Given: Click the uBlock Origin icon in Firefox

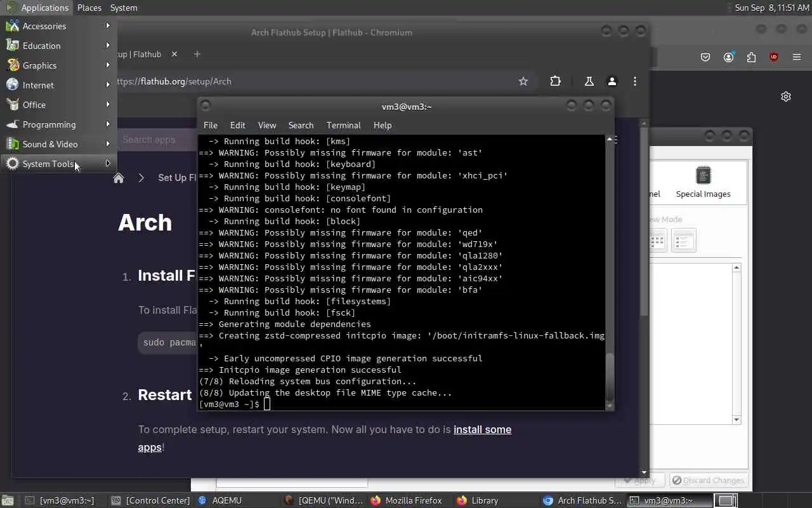Looking at the screenshot, I should click(x=774, y=57).
